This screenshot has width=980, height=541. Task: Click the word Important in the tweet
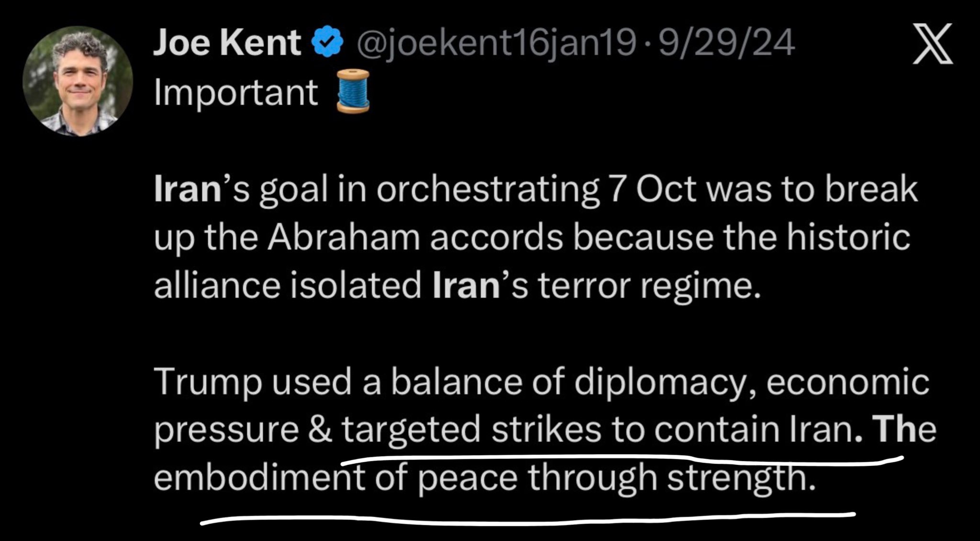[x=235, y=93]
